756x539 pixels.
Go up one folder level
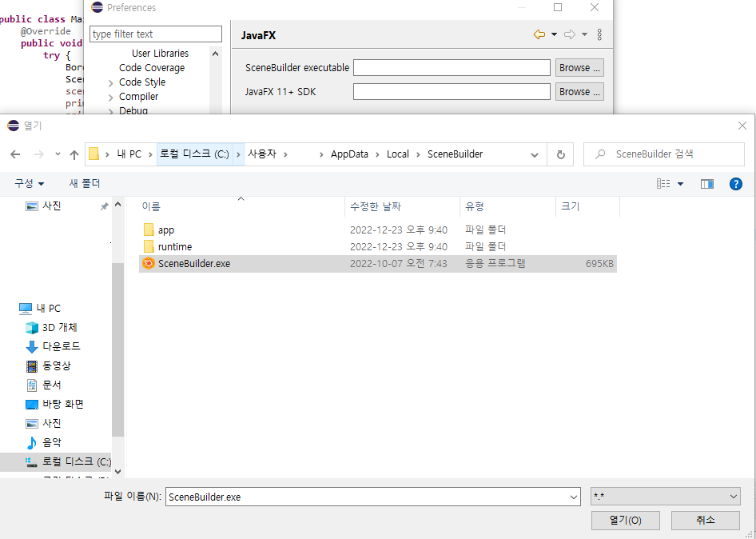(x=74, y=154)
